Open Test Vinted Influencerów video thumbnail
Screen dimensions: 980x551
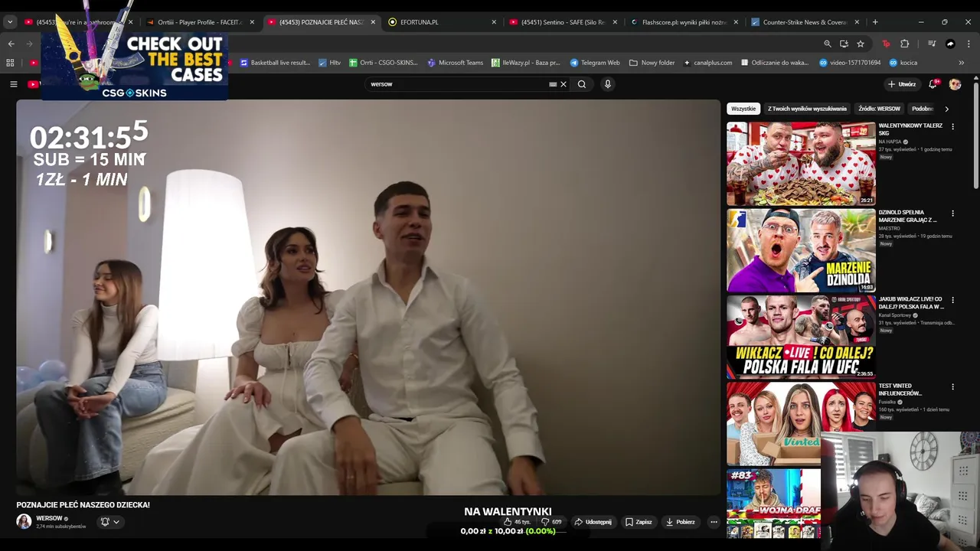coord(801,423)
